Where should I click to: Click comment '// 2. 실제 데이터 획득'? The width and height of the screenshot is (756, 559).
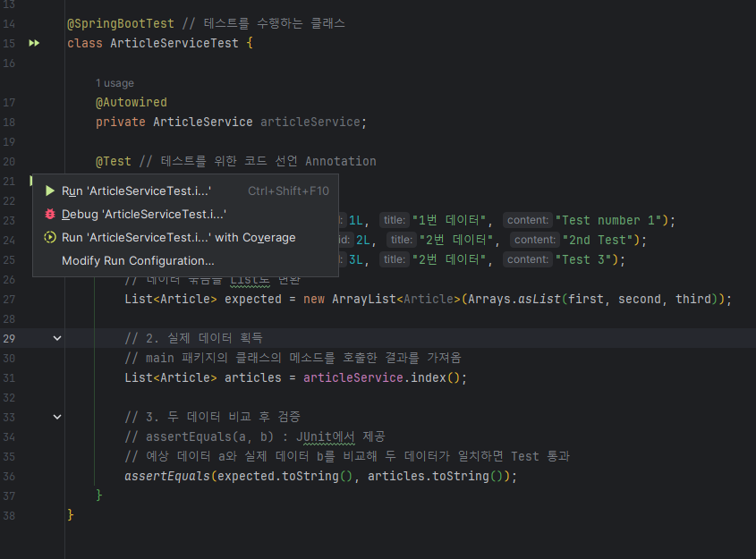pyautogui.click(x=193, y=338)
